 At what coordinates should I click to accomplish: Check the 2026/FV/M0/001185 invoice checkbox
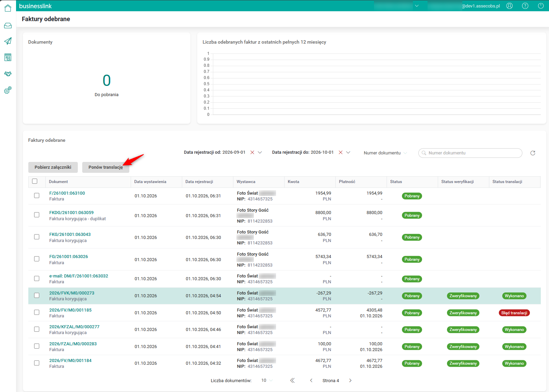(37, 312)
